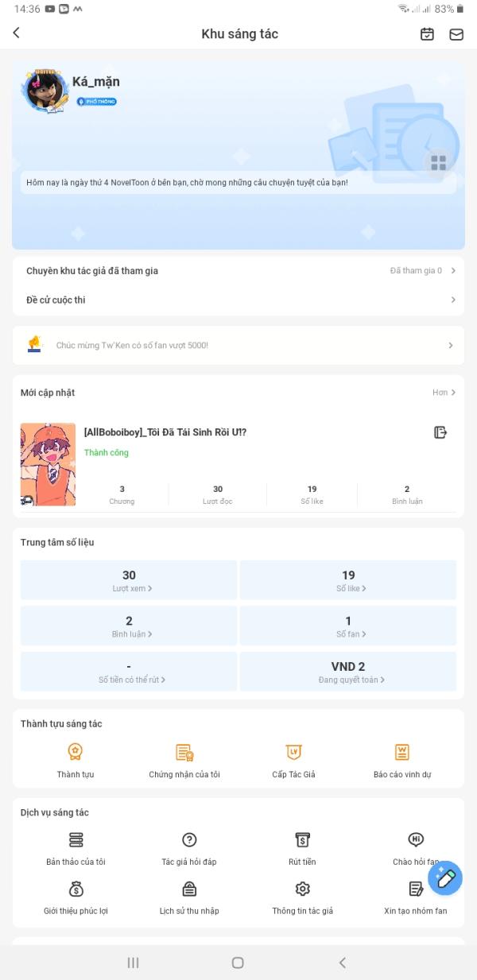Tap the back arrow in header
The width and height of the screenshot is (477, 980).
click(17, 33)
